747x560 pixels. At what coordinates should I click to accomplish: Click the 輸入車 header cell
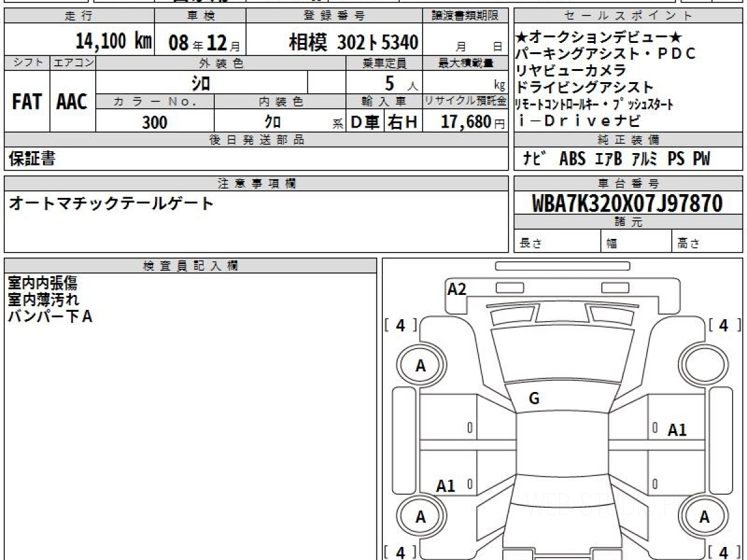[x=384, y=101]
